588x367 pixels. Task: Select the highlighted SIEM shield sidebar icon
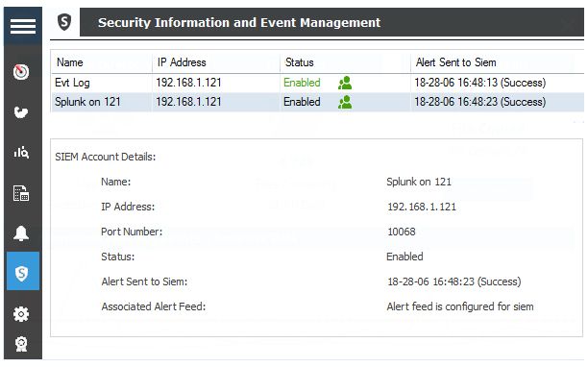pos(22,271)
